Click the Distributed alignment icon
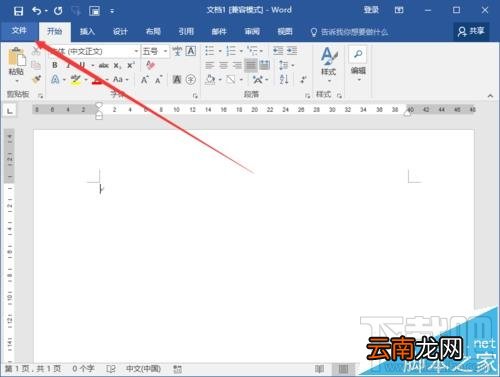 coord(264,65)
